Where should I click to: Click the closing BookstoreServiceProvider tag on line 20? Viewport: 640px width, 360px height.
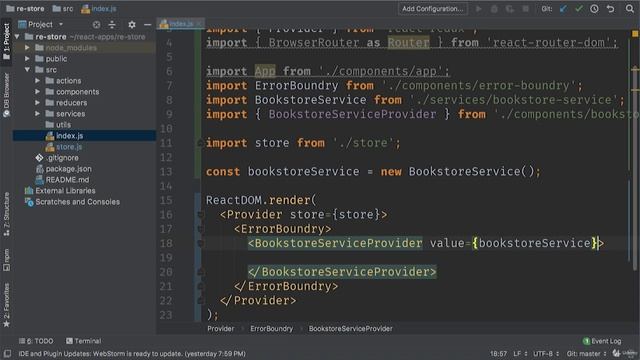click(342, 272)
